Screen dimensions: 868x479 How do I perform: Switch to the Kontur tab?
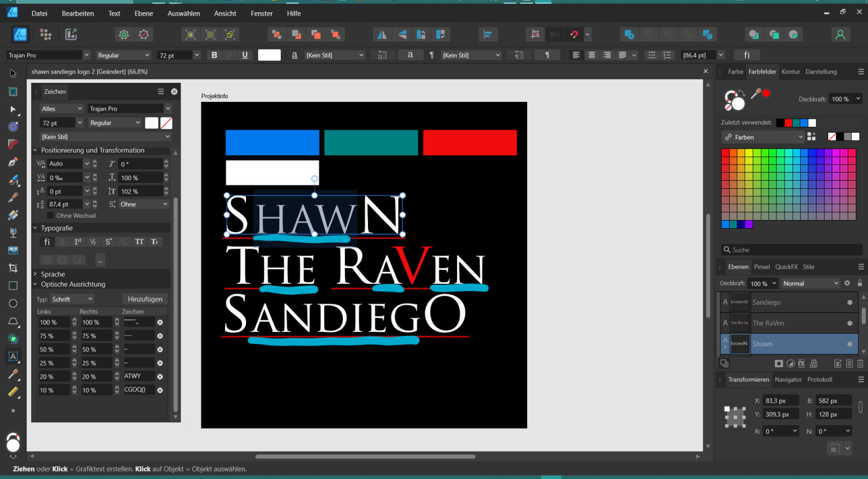[790, 71]
